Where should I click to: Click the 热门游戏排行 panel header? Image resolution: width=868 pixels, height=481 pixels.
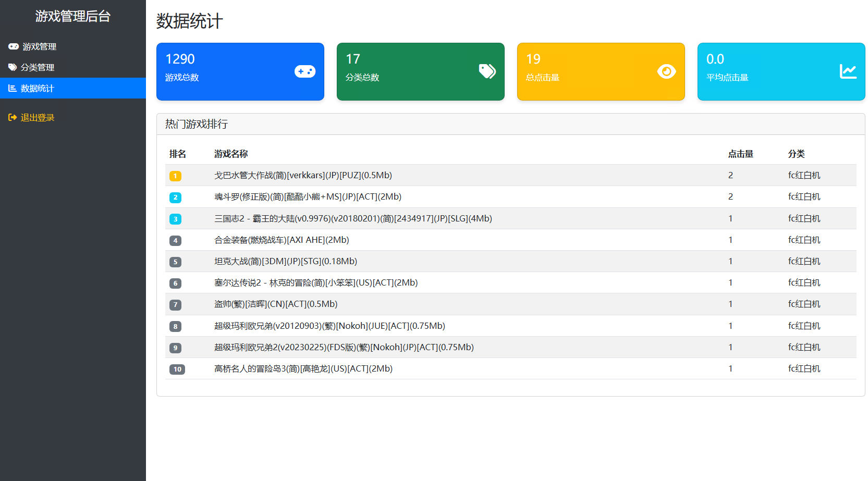tap(197, 124)
